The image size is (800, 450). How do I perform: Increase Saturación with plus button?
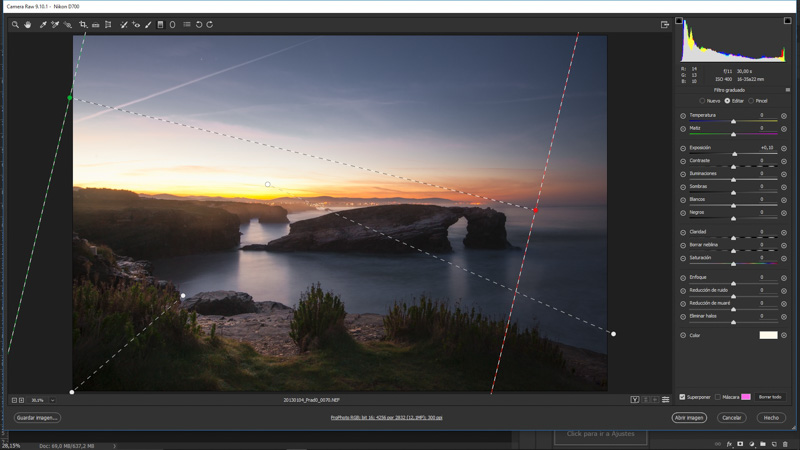(784, 259)
